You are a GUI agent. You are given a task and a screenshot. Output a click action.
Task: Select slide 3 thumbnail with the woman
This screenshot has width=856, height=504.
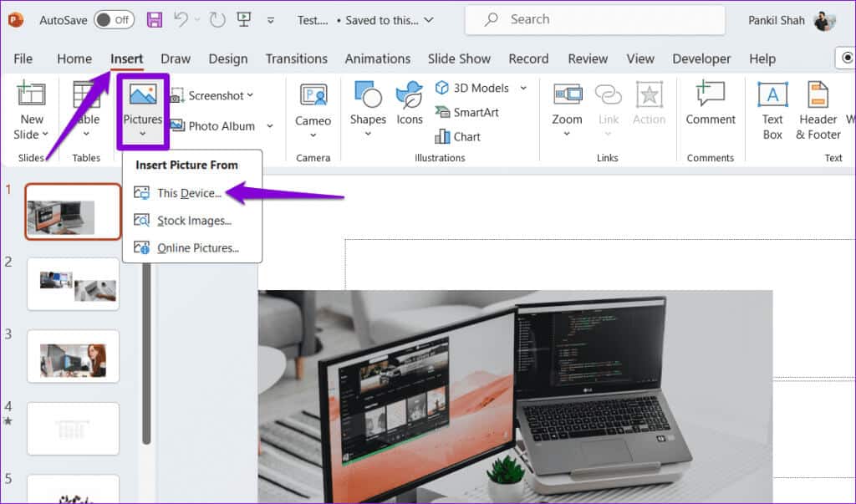click(73, 357)
